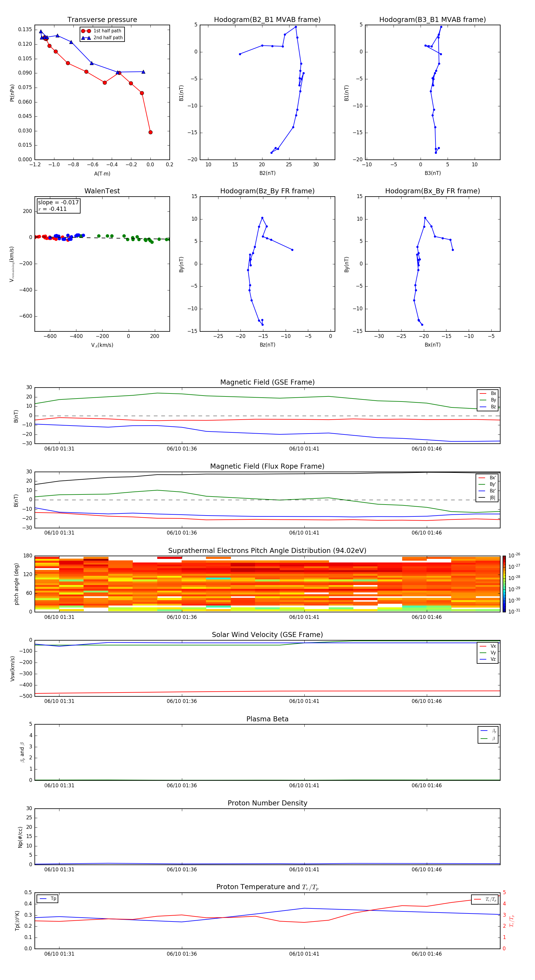
Task: Click the 'Proton Number Density' title
Action: pyautogui.click(x=267, y=803)
